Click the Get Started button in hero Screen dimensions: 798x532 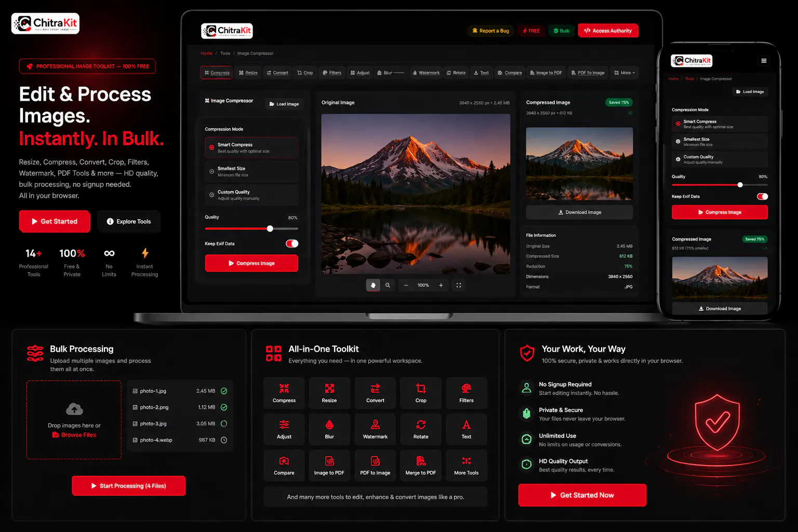55,221
